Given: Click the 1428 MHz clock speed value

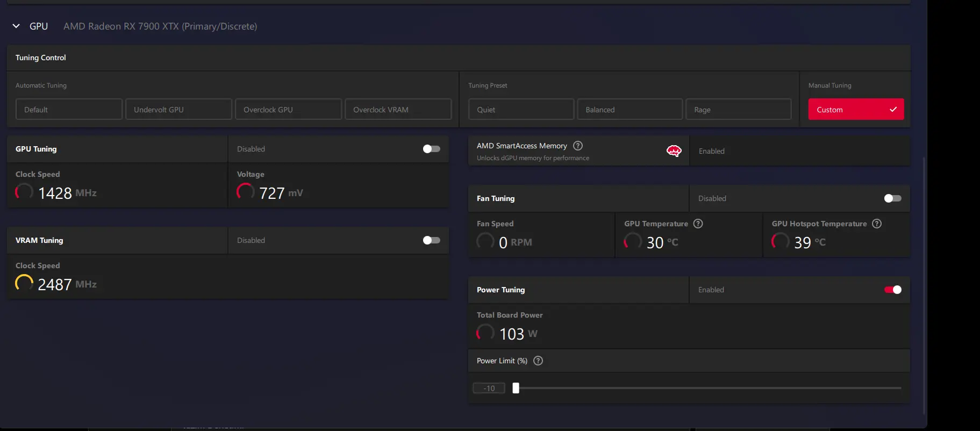Looking at the screenshot, I should (67, 193).
